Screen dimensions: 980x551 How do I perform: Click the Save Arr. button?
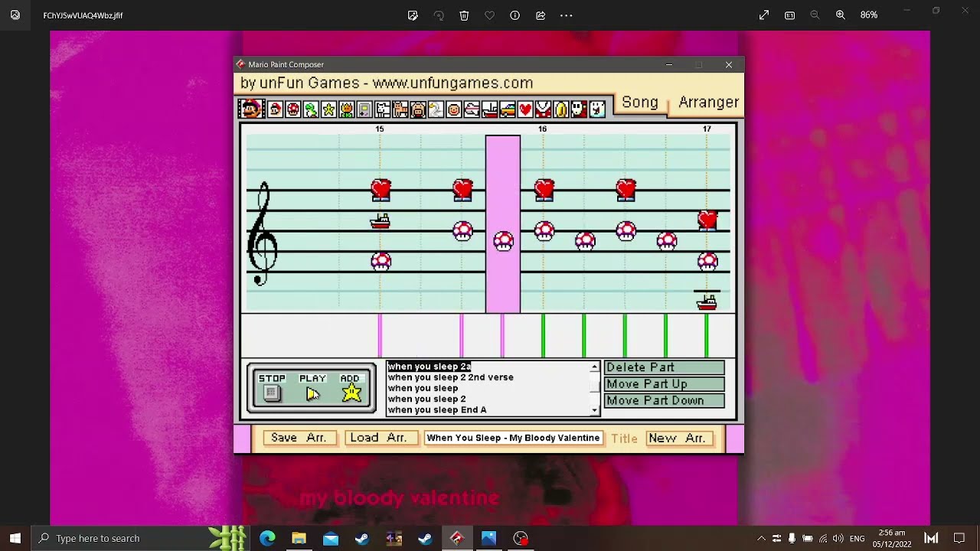tap(299, 438)
